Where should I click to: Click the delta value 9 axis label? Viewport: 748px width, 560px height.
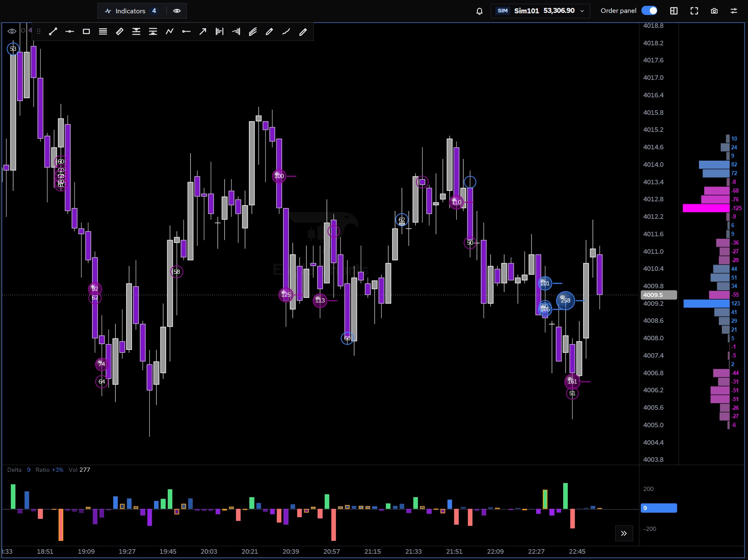[x=659, y=508]
